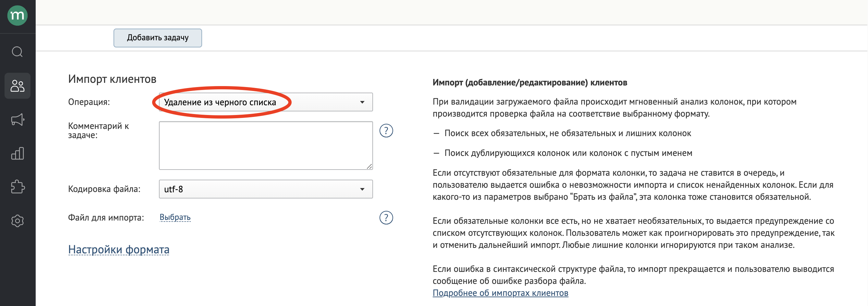Viewport: 868px width, 306px height.
Task: Open the integrations puzzle piece icon
Action: (18, 187)
